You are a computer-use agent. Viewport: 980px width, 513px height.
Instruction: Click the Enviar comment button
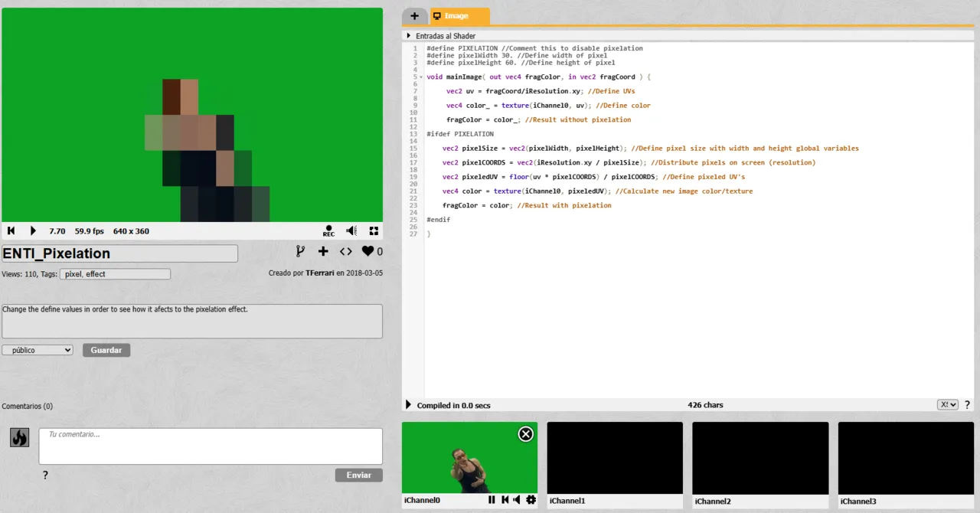(359, 475)
